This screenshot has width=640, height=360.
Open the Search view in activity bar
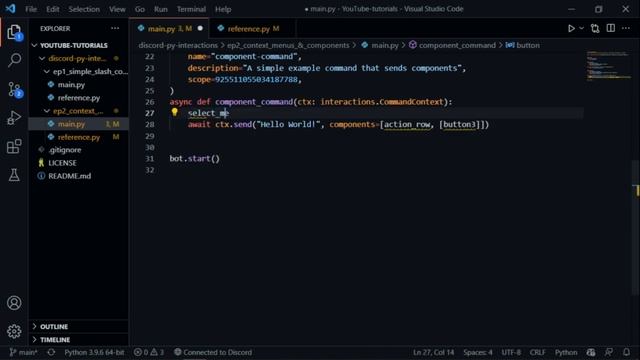(14, 60)
